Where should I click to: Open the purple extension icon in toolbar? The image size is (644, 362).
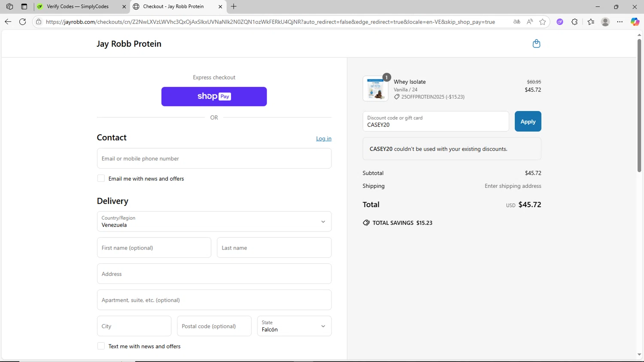[560, 22]
